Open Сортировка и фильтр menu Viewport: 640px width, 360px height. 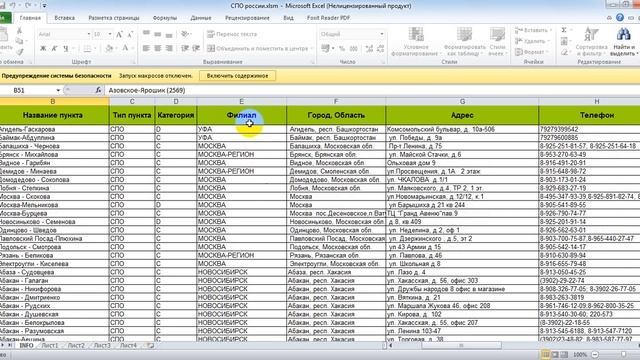point(591,42)
